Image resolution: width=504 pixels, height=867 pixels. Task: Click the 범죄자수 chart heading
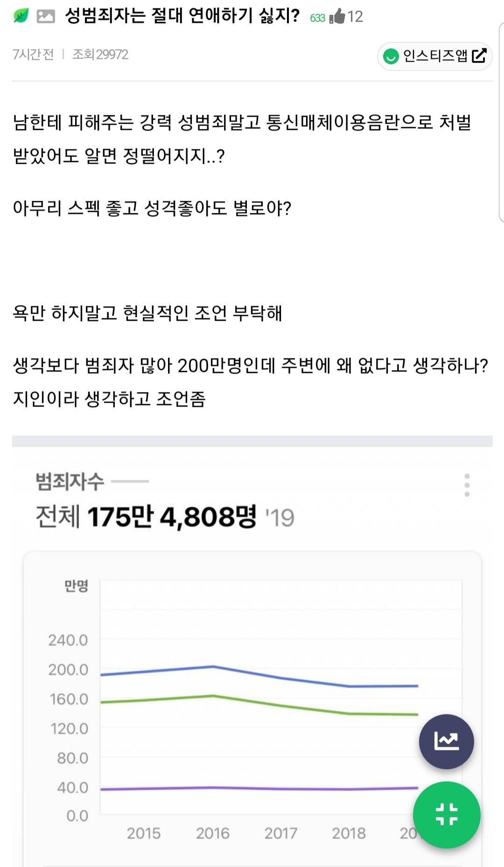click(x=70, y=481)
